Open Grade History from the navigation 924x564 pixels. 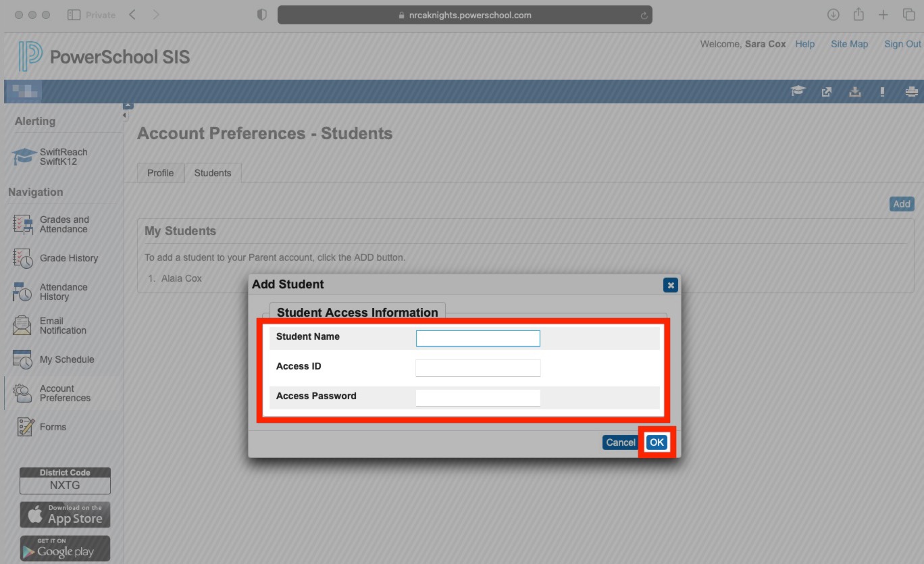coord(68,258)
